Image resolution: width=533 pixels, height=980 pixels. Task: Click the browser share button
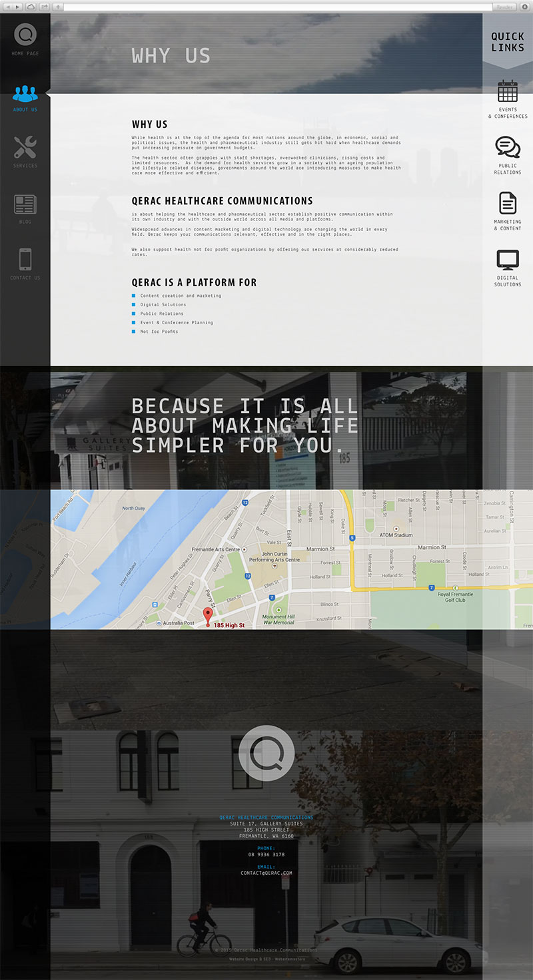(45, 7)
